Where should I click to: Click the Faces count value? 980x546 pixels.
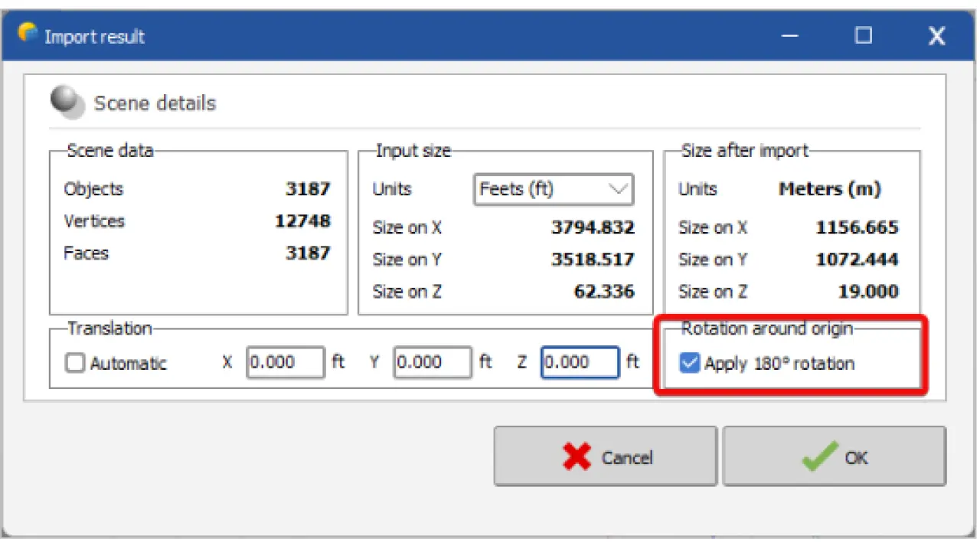click(308, 253)
